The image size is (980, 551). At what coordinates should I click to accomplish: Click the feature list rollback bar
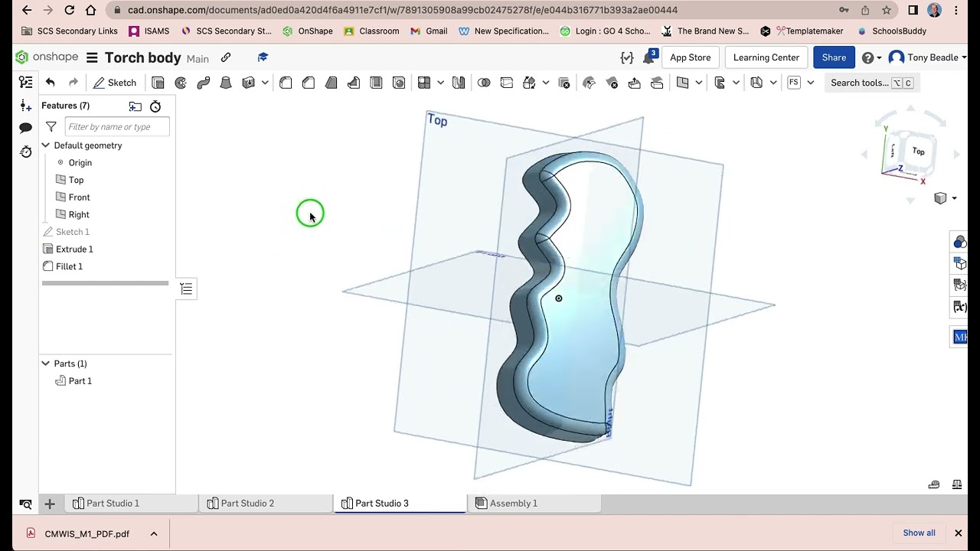click(105, 283)
